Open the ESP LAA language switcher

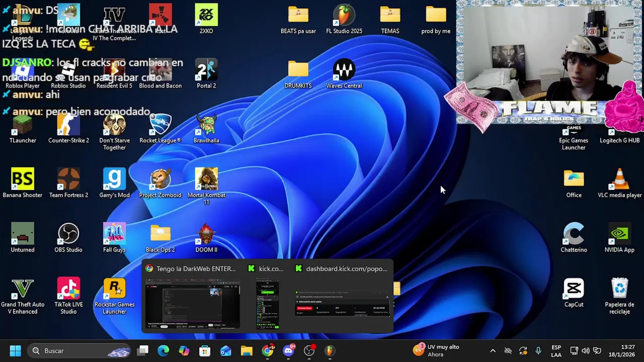tap(556, 350)
